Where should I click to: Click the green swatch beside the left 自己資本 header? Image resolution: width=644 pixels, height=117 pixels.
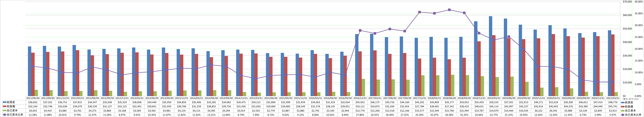point(4,111)
